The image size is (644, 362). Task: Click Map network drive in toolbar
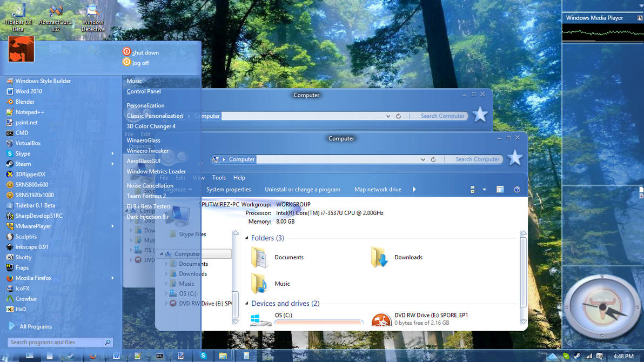378,190
